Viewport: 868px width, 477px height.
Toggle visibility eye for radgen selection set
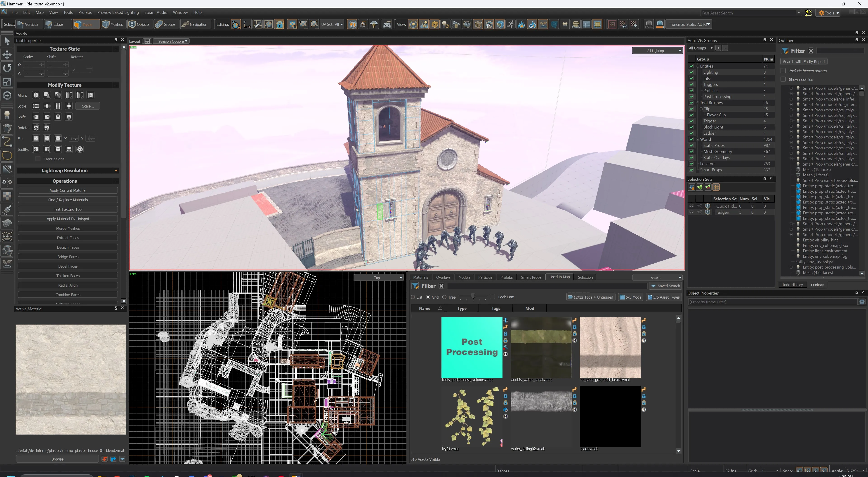point(691,212)
